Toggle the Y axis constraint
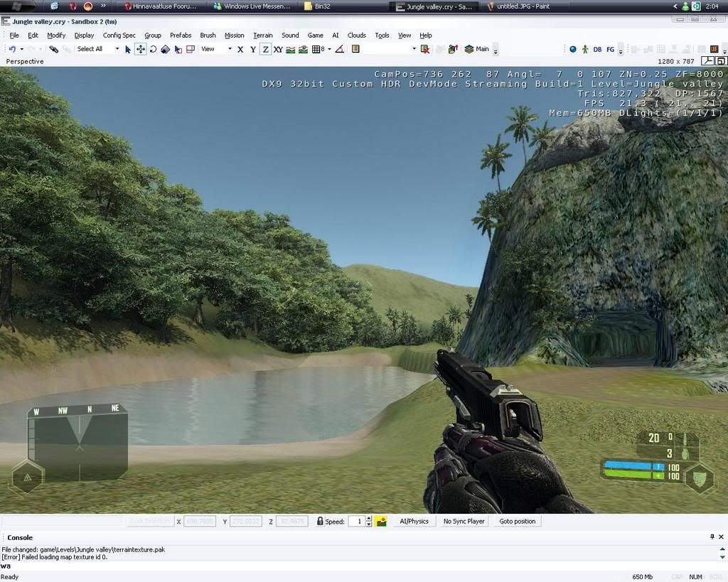Screen dimensions: 728x582 [253, 49]
